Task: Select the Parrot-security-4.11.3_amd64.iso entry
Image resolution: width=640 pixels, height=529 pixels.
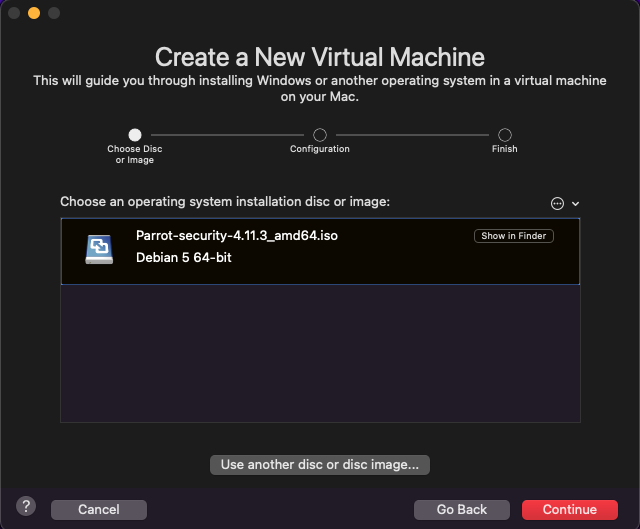Action: (320, 251)
